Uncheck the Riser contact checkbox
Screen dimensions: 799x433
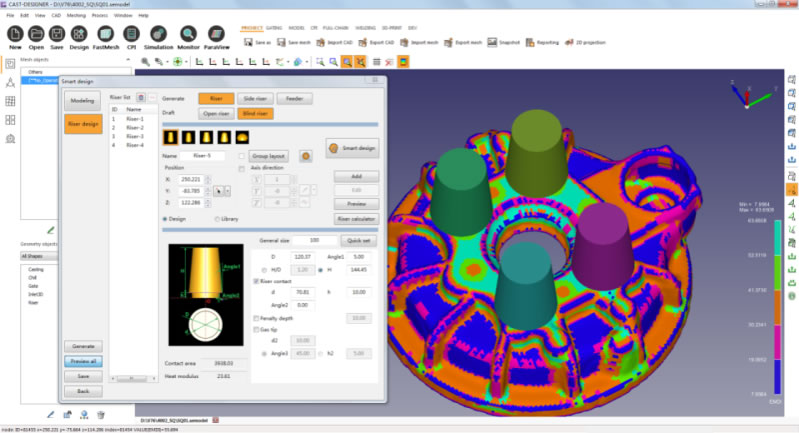point(256,281)
